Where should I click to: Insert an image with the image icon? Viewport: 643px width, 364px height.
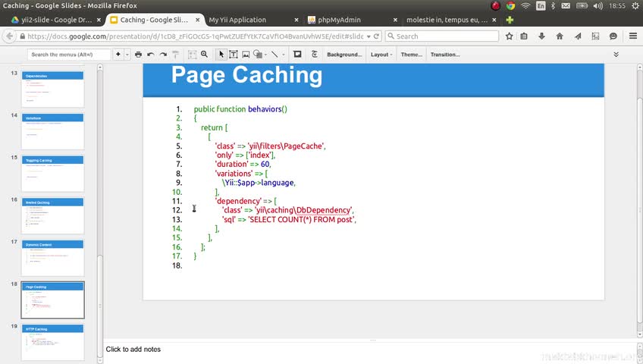pyautogui.click(x=246, y=54)
